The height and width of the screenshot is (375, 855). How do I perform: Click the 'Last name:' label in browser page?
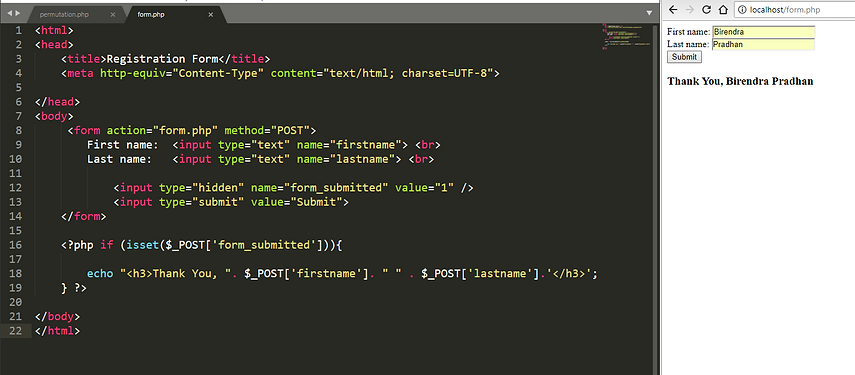[x=688, y=44]
